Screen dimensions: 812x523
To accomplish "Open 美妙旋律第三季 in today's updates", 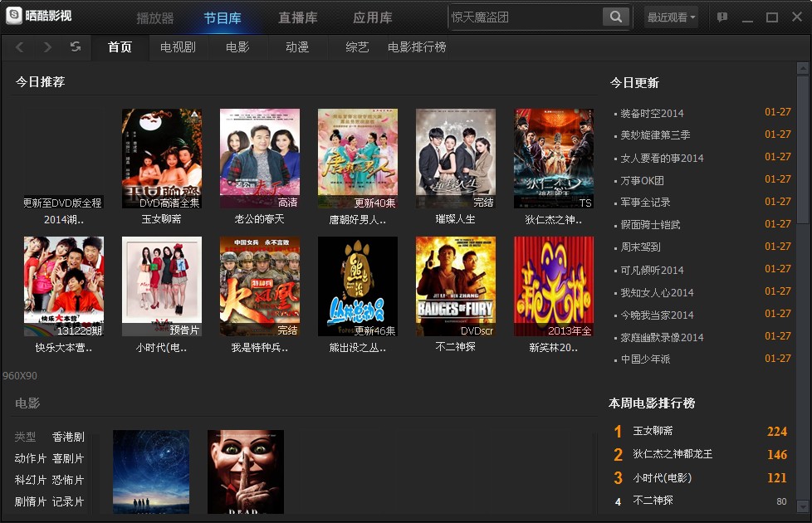I will pyautogui.click(x=655, y=135).
